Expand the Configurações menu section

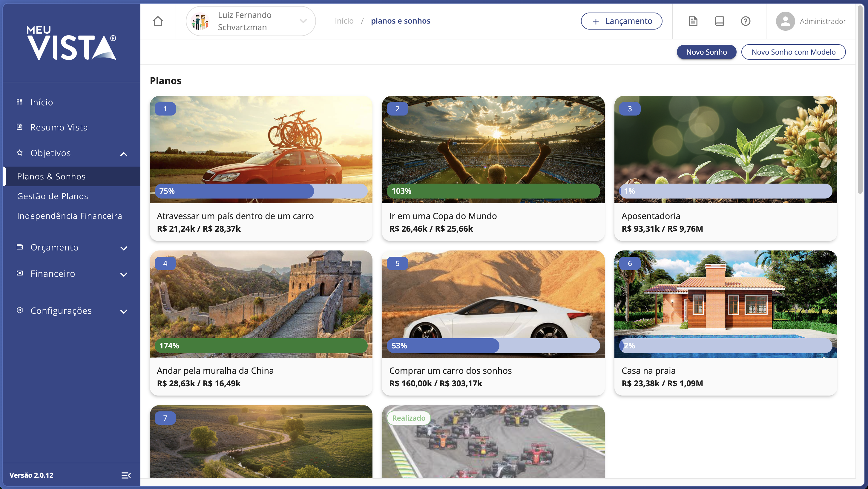tap(124, 311)
